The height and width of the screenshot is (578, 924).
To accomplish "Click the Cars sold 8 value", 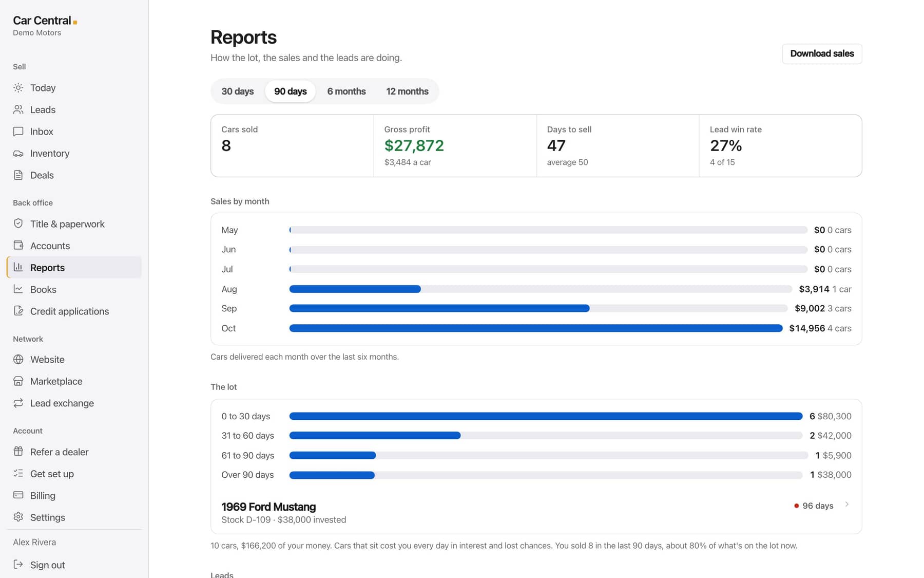I will (226, 146).
